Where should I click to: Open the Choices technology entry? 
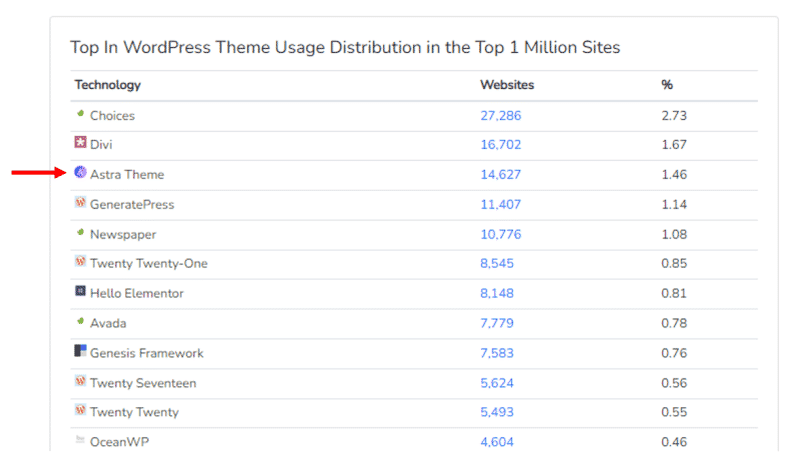112,116
